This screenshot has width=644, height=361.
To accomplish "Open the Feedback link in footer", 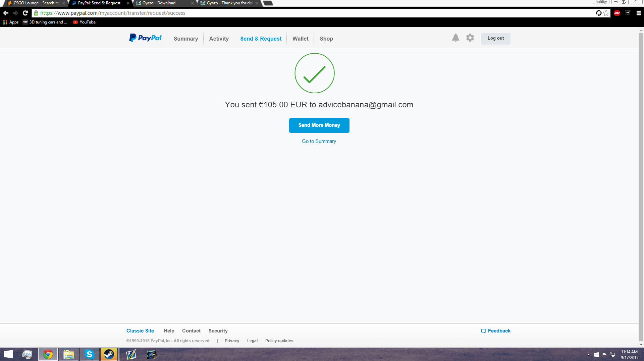I will click(496, 331).
